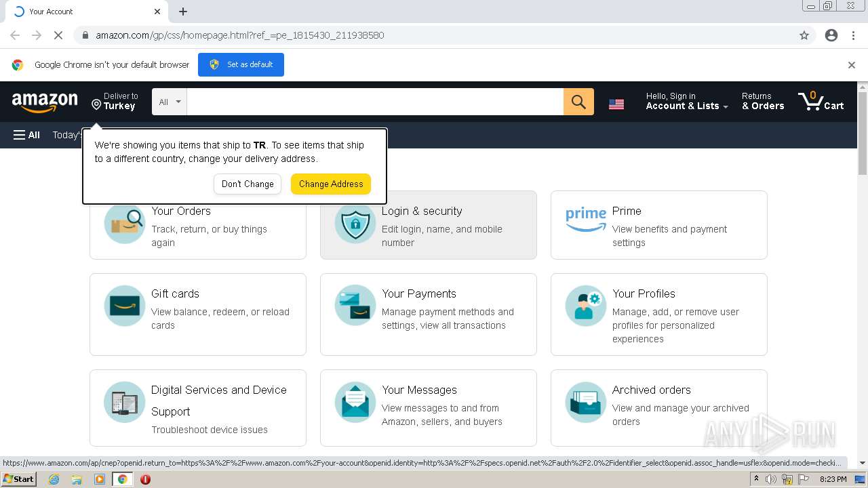Open Your Orders card

(198, 225)
